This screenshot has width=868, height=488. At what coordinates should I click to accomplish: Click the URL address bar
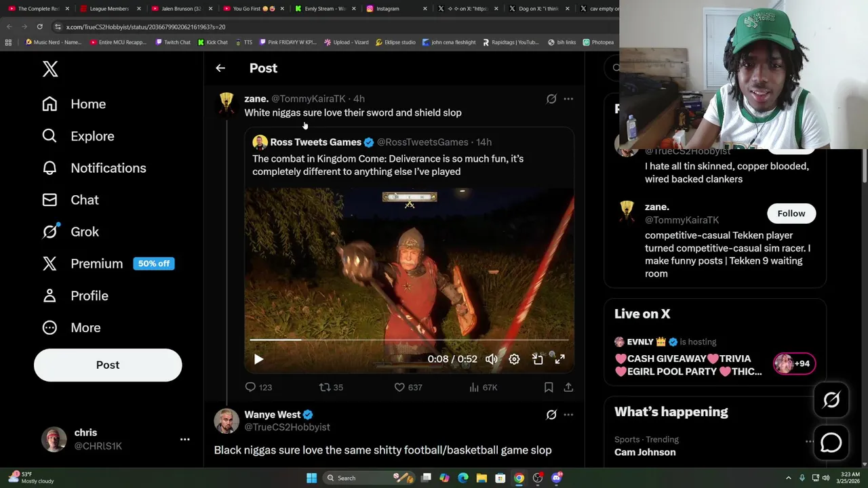332,26
